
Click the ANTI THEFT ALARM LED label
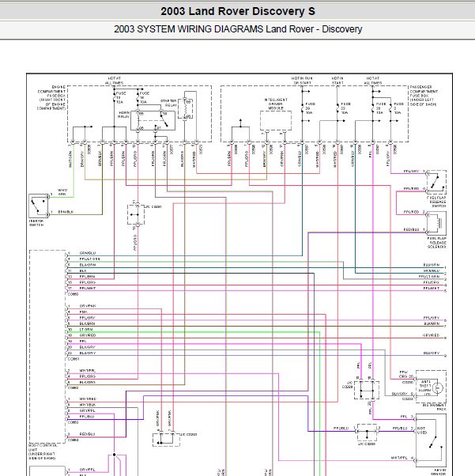click(x=425, y=388)
